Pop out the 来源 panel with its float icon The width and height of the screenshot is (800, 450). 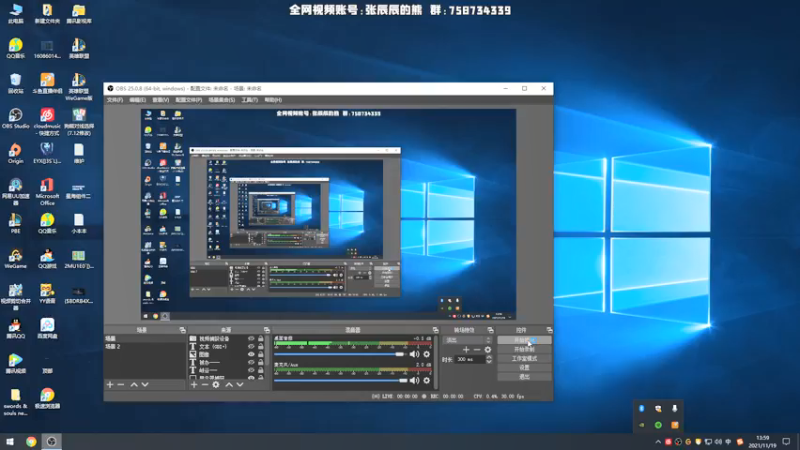pos(266,330)
